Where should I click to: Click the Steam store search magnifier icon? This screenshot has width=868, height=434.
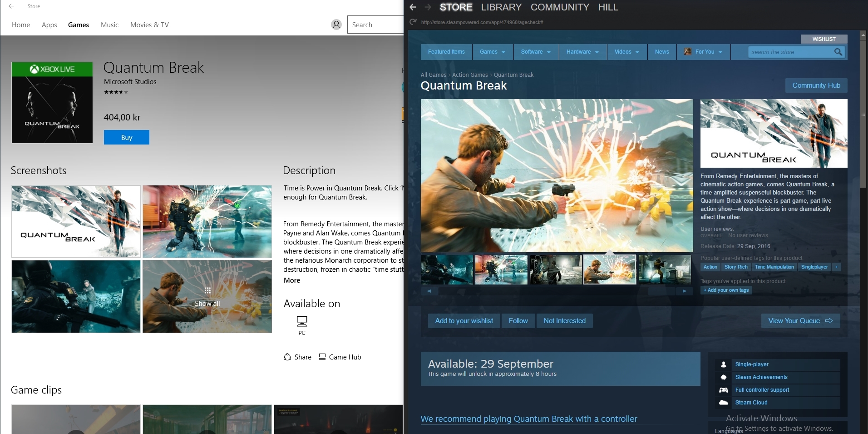(838, 52)
